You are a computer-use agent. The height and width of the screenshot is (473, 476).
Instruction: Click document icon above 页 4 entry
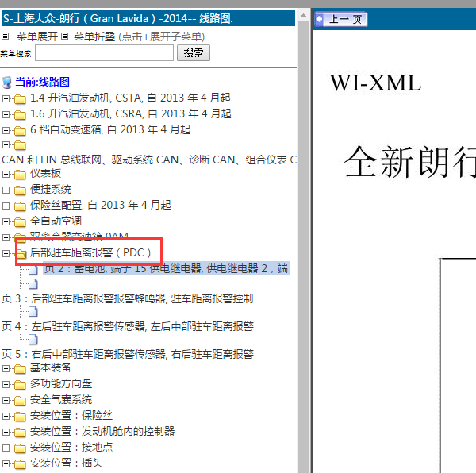pos(33,311)
